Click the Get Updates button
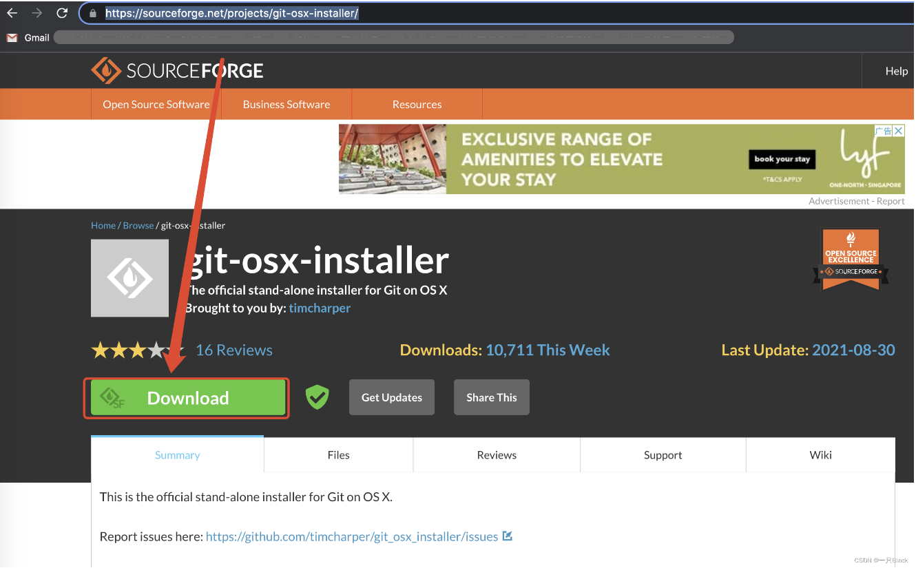 392,397
